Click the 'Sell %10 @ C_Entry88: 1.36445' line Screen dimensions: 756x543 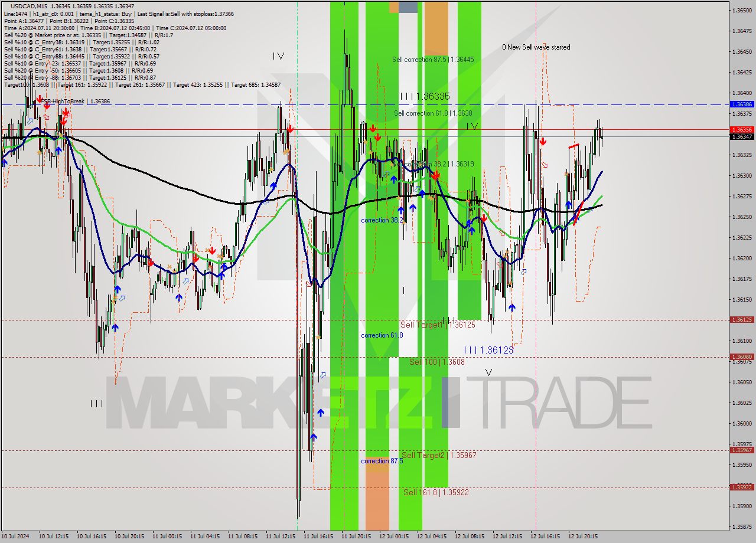tap(82, 56)
